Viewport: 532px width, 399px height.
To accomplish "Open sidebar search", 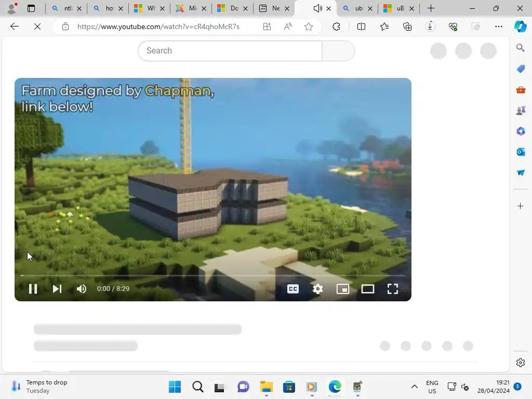I will [x=521, y=48].
